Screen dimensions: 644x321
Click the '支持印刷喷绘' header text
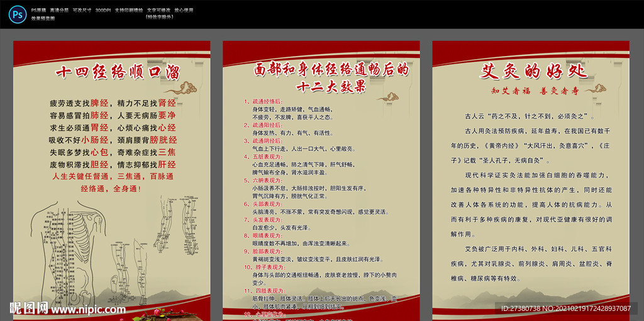(x=128, y=10)
